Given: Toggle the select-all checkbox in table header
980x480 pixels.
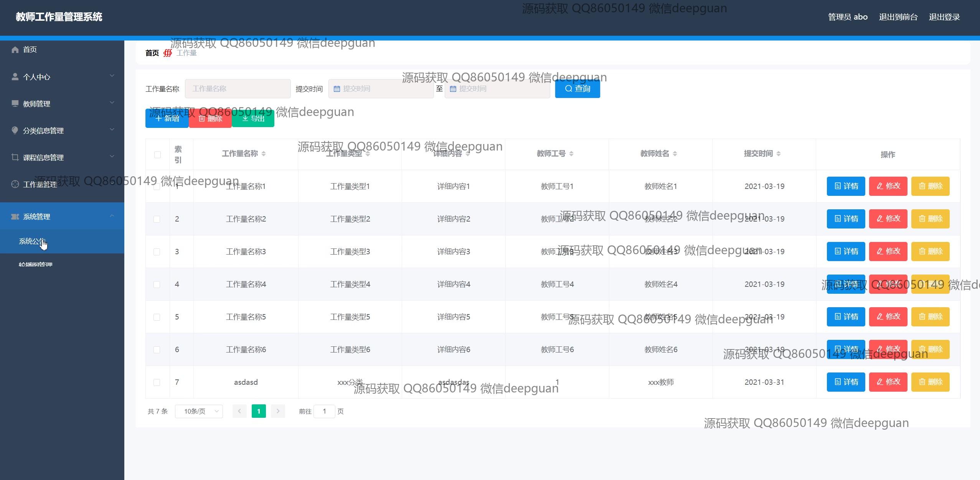Looking at the screenshot, I should [x=157, y=155].
